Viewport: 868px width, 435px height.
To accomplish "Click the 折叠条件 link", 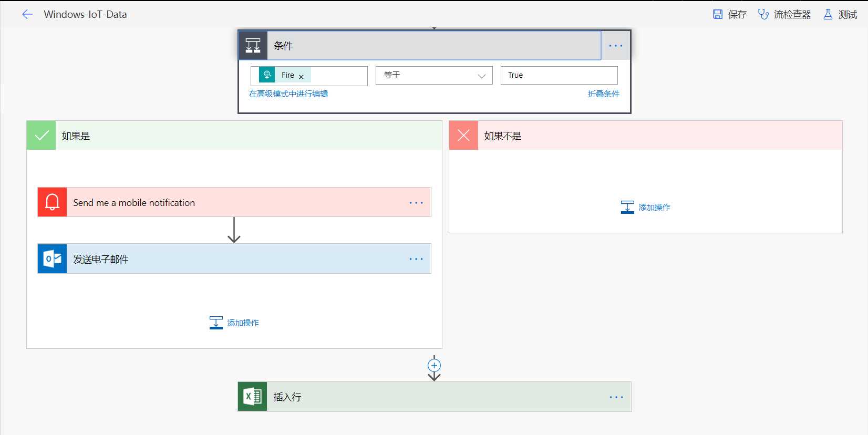I will [x=604, y=94].
